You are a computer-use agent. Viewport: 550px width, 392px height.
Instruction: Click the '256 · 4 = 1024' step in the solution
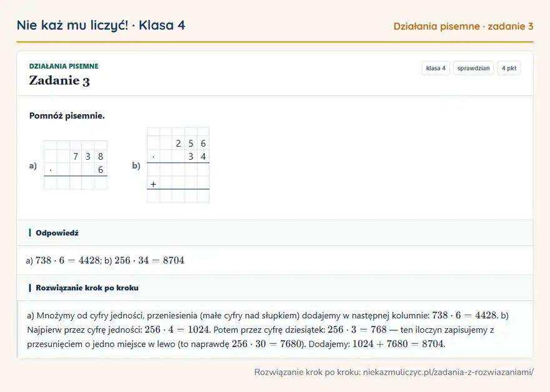pos(177,330)
